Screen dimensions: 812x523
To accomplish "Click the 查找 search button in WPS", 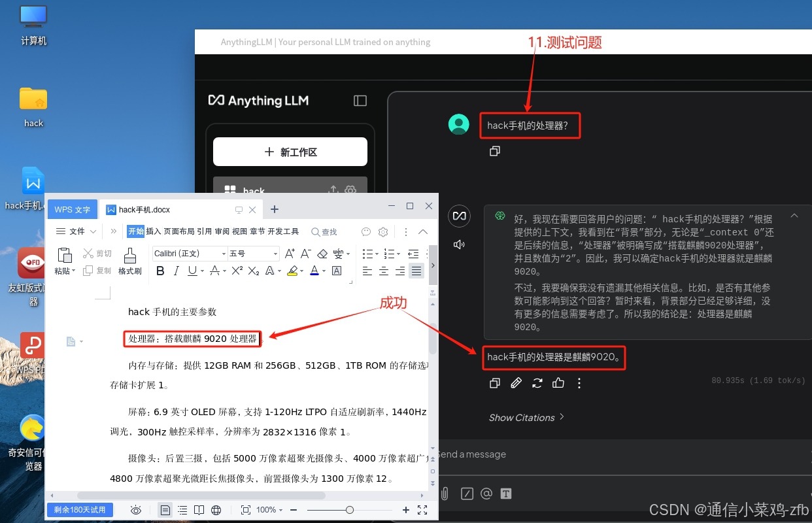I will [x=324, y=231].
